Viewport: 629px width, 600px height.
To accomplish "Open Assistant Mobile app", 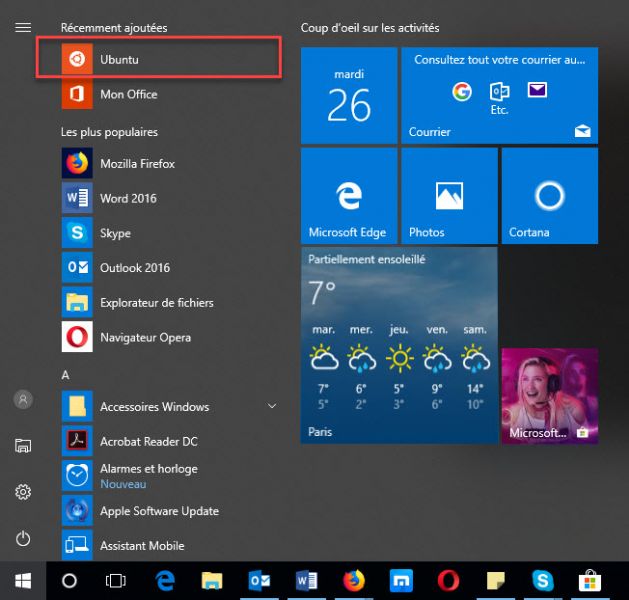I will coord(170,545).
